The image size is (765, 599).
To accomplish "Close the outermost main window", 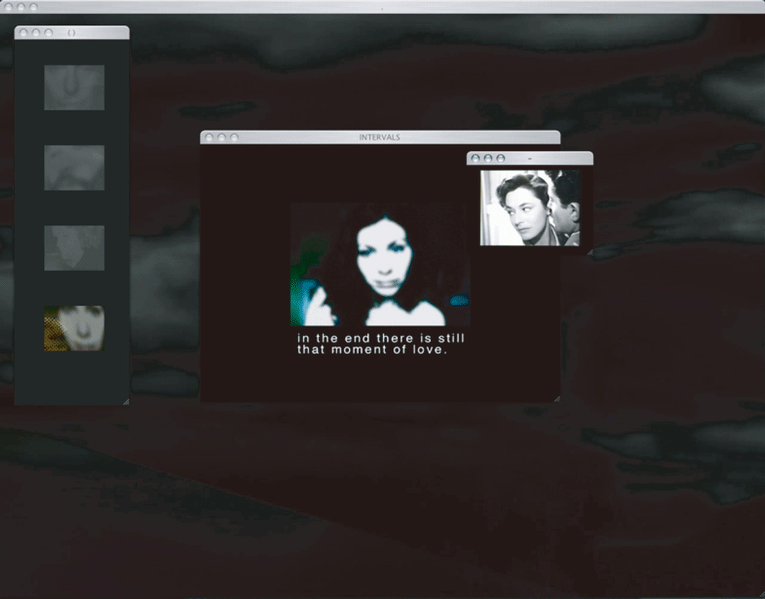I will pos(7,6).
